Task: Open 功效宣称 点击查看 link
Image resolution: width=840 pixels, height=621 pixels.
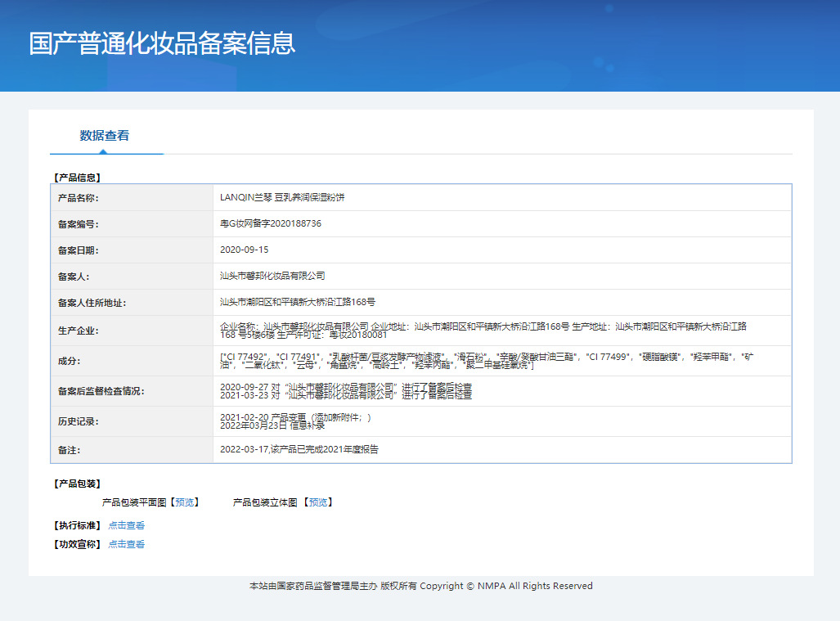Action: pyautogui.click(x=127, y=544)
